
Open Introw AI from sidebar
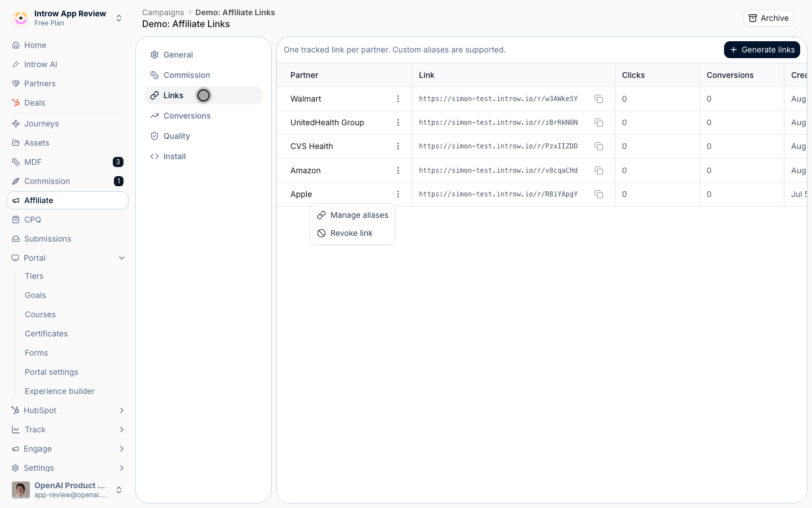tap(68, 64)
